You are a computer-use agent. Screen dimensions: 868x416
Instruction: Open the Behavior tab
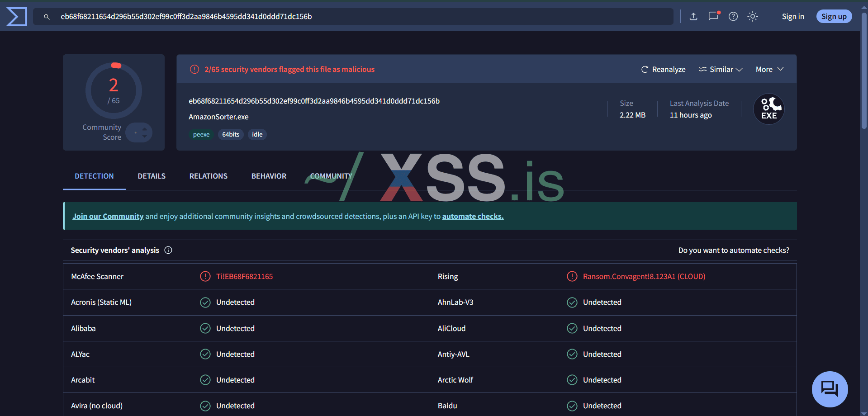click(x=269, y=176)
